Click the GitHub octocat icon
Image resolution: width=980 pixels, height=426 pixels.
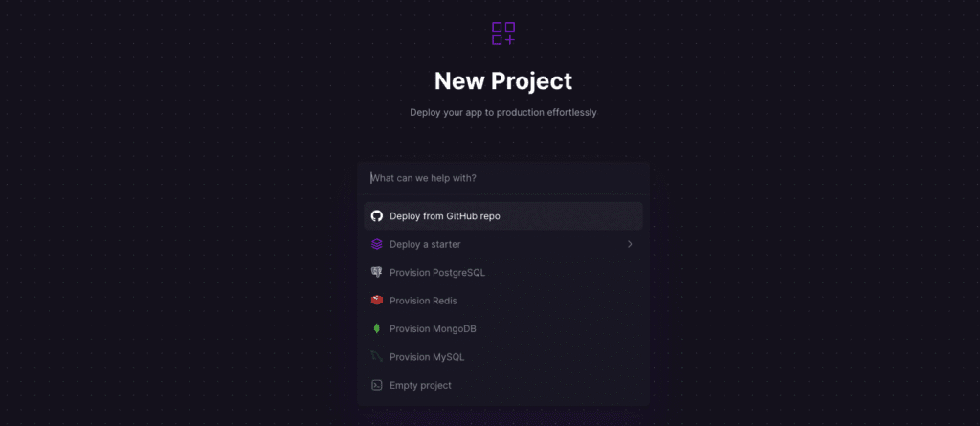click(x=377, y=216)
